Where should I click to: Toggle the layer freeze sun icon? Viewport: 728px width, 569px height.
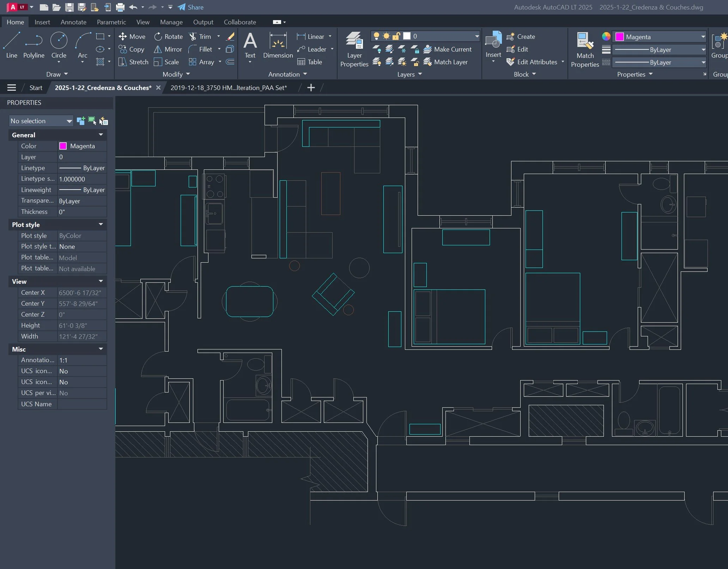click(386, 36)
